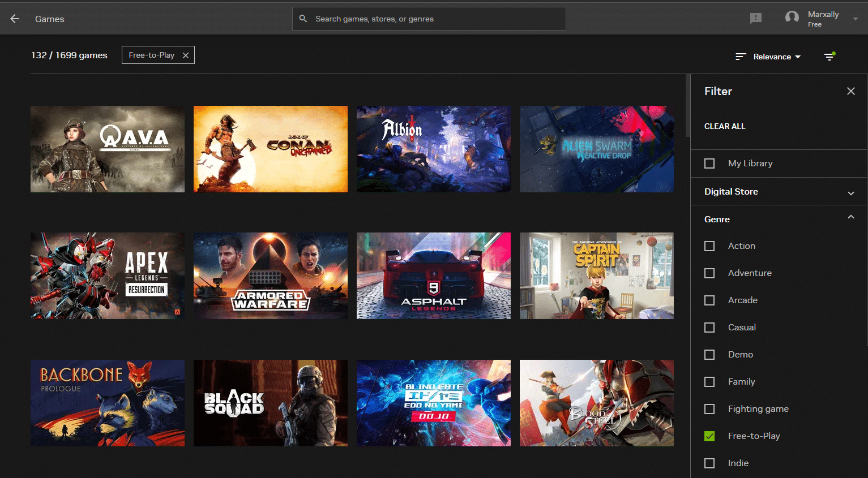Select the Asphalt Legends thumbnail
This screenshot has height=478, width=868.
(433, 275)
